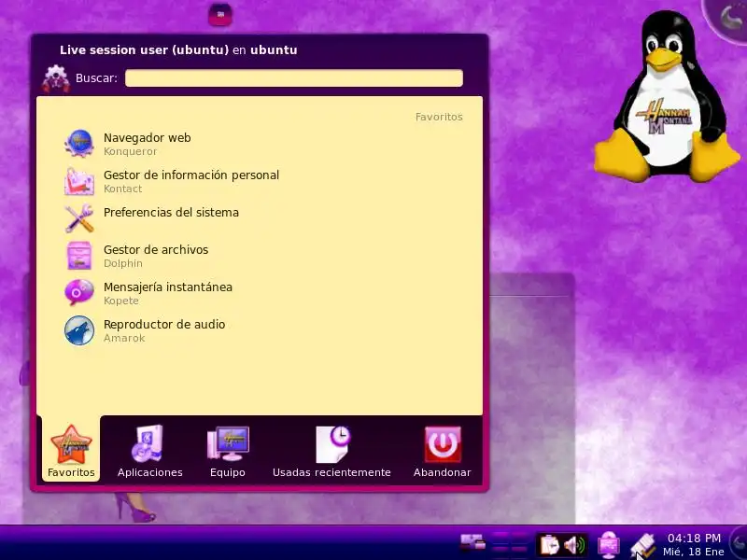
Task: Select the "Navegador web" entry text
Action: tap(148, 137)
